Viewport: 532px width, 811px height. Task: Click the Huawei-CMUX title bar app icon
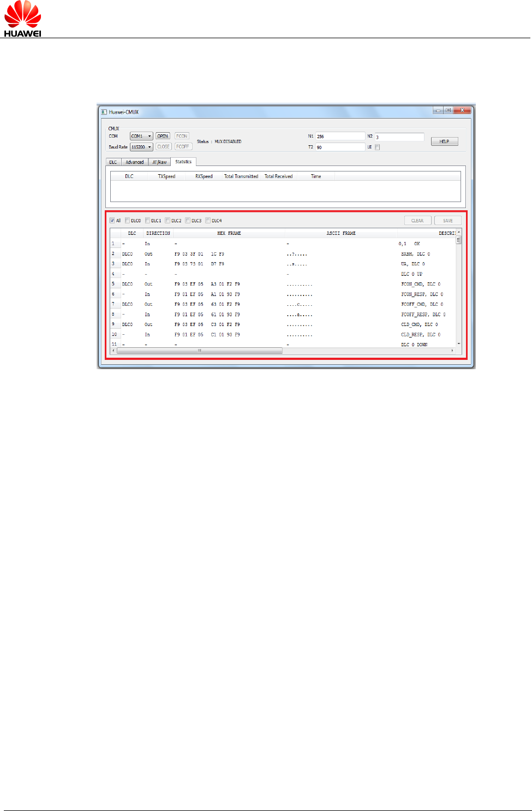coord(104,112)
